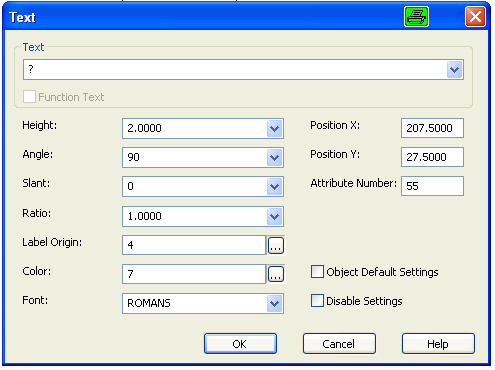
Task: Select the Position Y value field
Action: (432, 157)
